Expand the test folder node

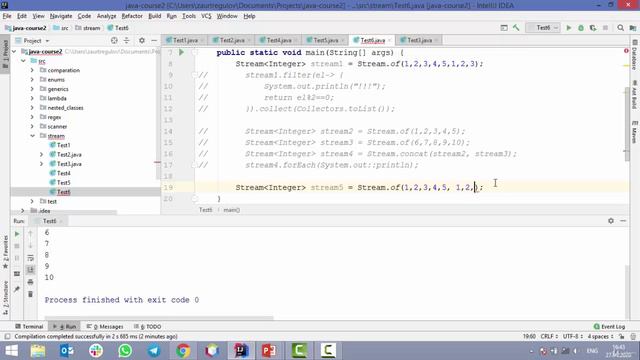[x=32, y=202]
